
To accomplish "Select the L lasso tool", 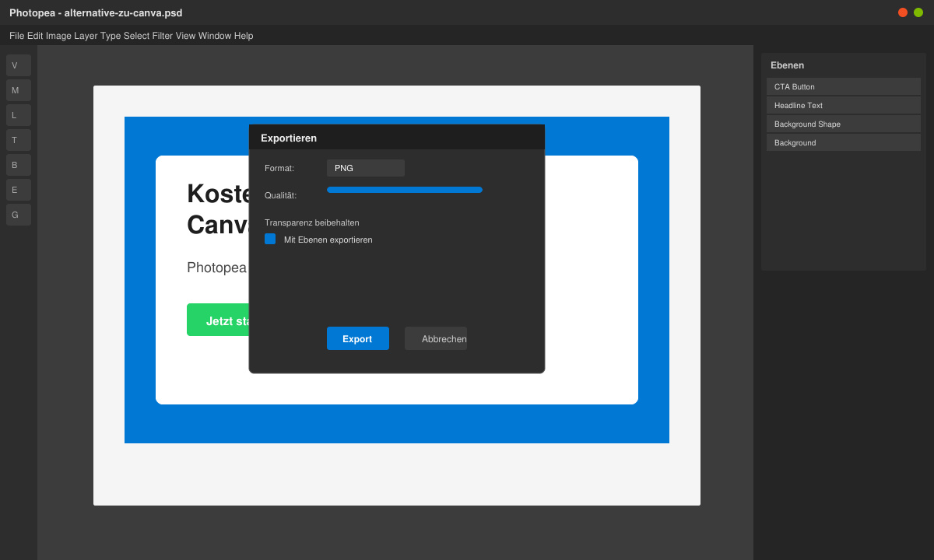I will [x=19, y=115].
